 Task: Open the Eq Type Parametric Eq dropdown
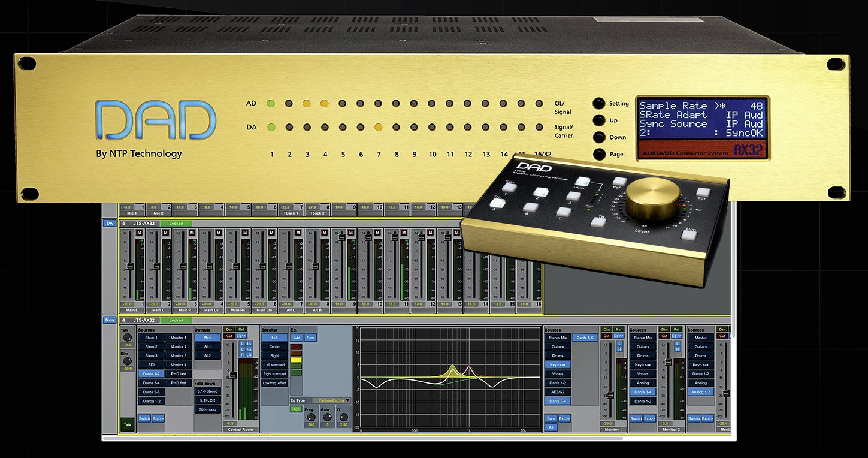(332, 400)
